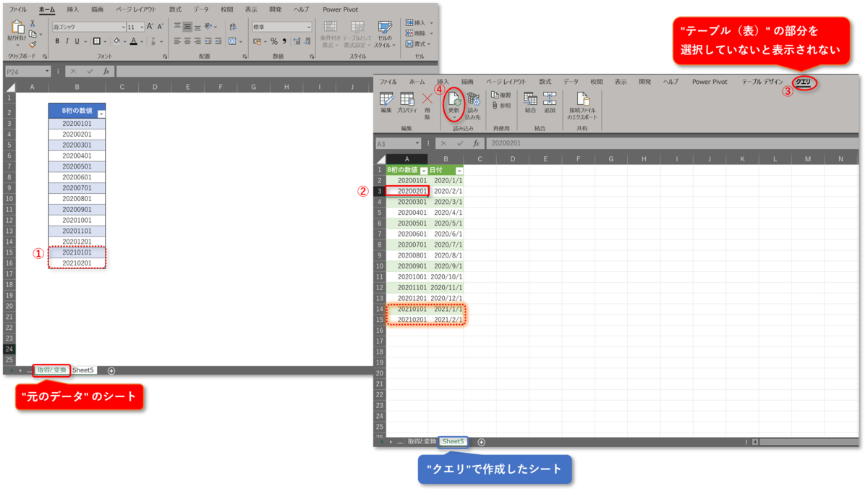Image resolution: width=868 pixels, height=489 pixels.
Task: Click the horizontal scrollbar in the right window
Action: pos(807,442)
